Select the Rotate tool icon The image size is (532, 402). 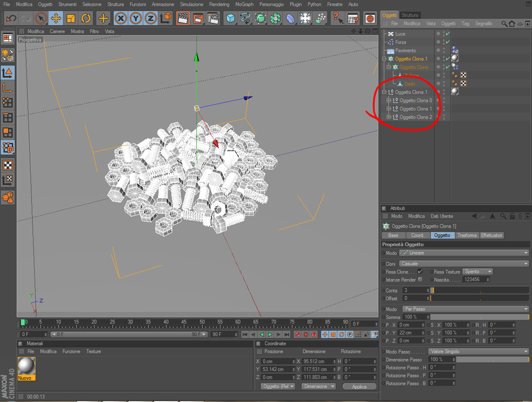pyautogui.click(x=86, y=18)
